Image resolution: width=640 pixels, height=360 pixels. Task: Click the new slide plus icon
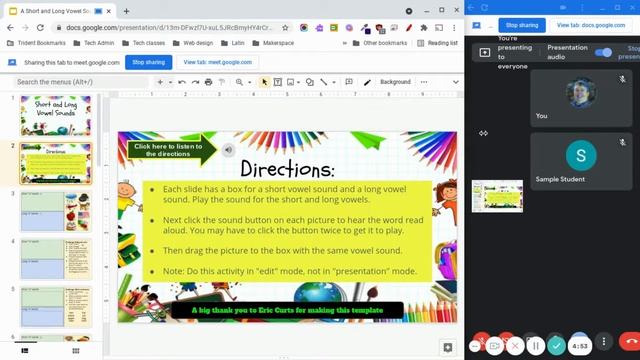pos(160,82)
